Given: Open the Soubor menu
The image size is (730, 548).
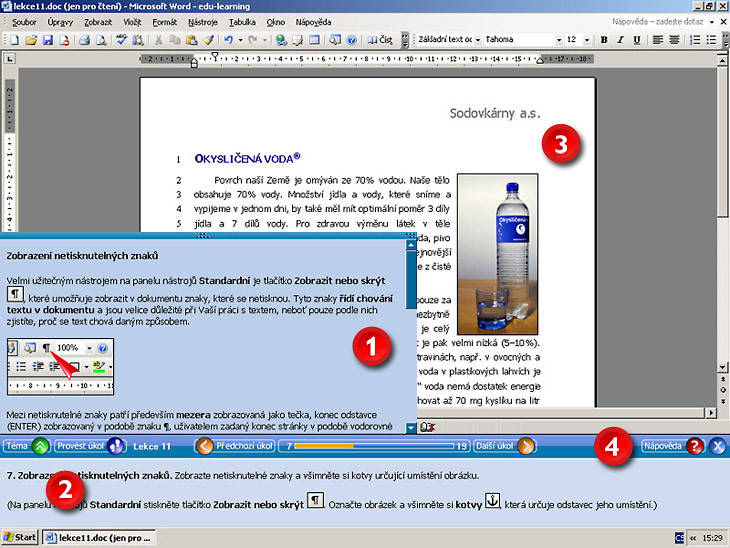Looking at the screenshot, I should tap(24, 22).
